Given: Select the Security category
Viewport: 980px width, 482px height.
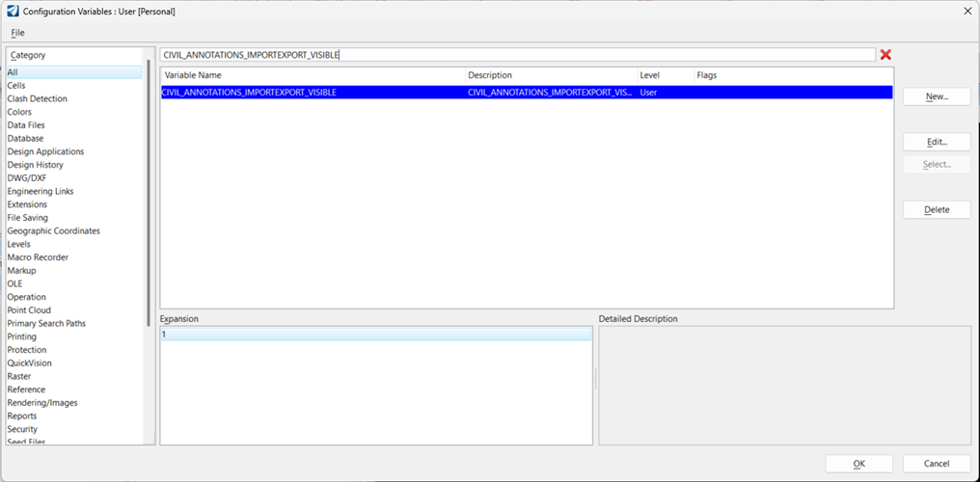Looking at the screenshot, I should coord(22,429).
